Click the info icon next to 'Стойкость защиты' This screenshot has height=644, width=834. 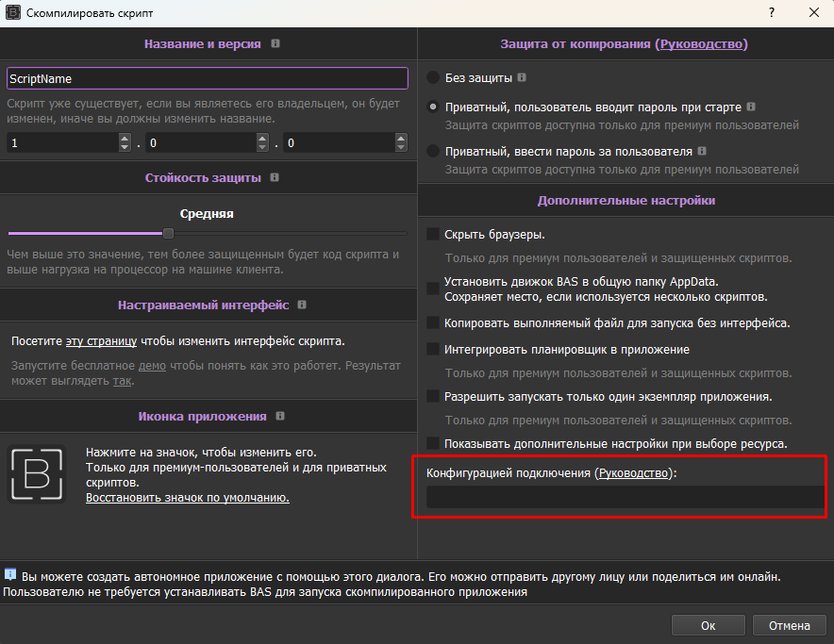coord(275,177)
